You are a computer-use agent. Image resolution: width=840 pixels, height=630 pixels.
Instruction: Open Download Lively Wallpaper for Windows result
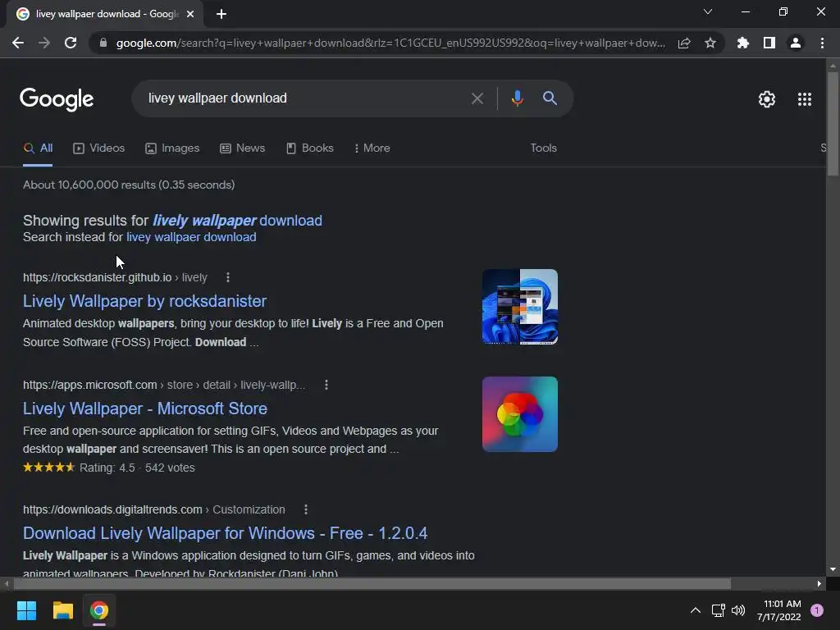pos(225,533)
